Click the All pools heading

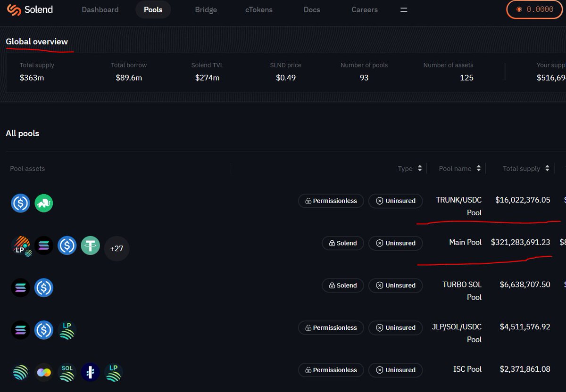(x=23, y=133)
